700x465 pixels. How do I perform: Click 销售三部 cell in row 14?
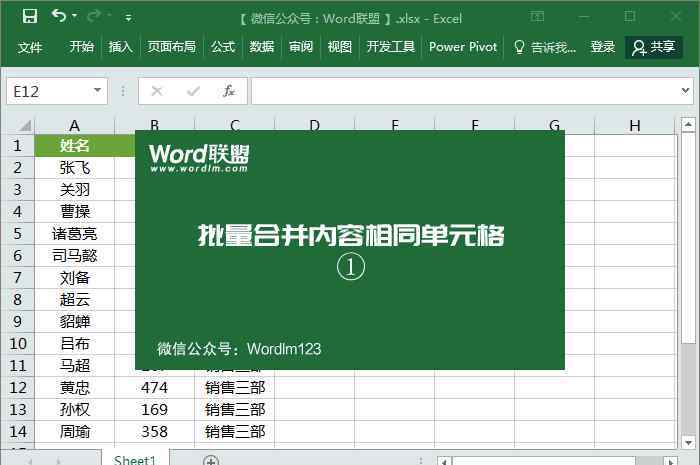point(235,432)
